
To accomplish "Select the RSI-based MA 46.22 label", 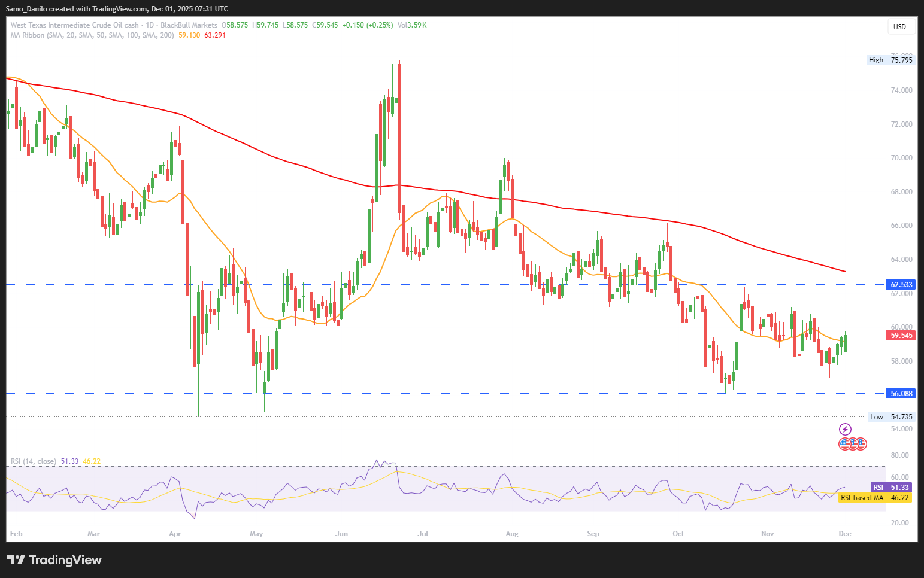I will (875, 498).
